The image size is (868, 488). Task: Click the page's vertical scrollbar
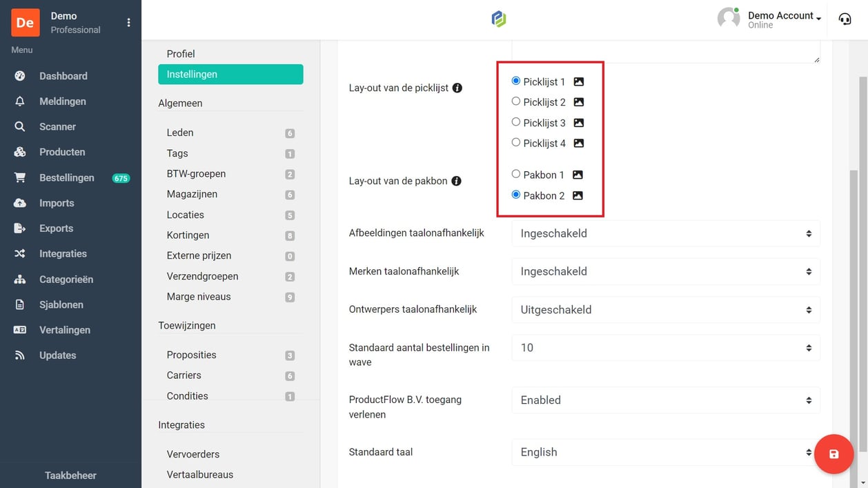pyautogui.click(x=862, y=276)
